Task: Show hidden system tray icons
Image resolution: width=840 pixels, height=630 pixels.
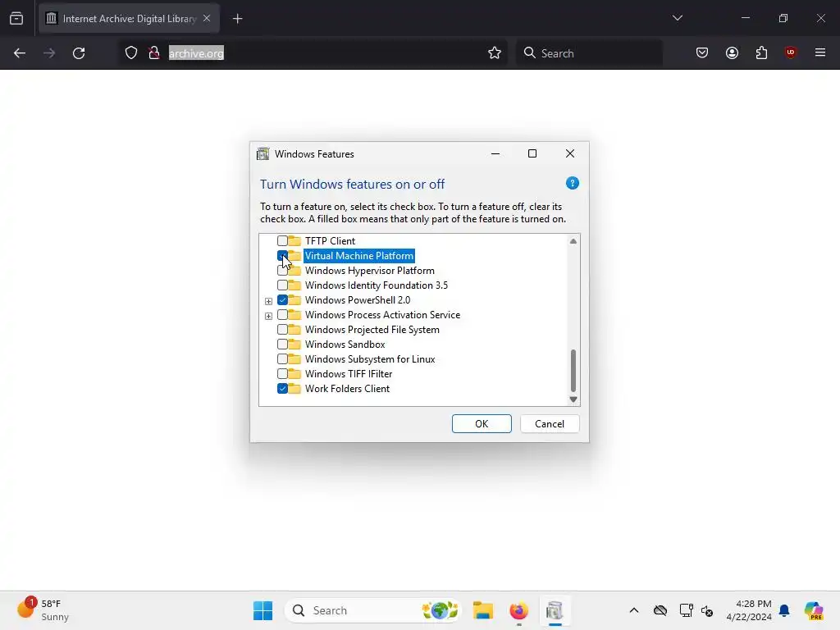Action: [634, 610]
